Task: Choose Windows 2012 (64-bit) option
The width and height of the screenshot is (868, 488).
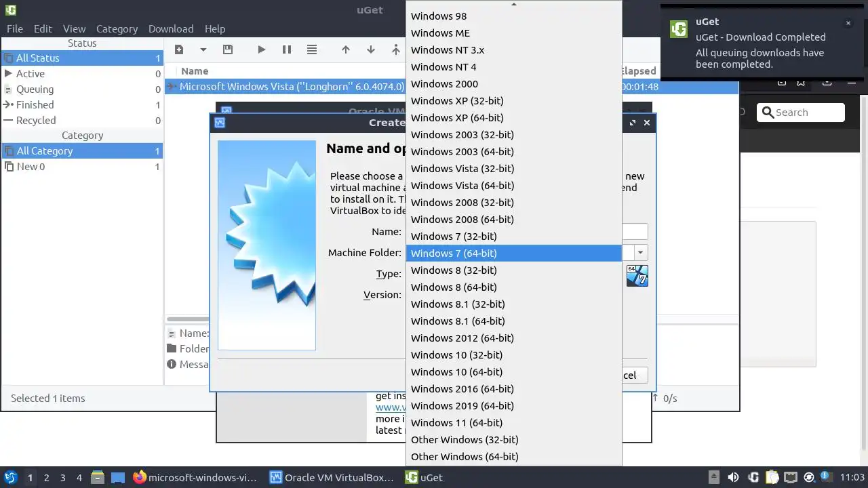Action: tap(513, 338)
